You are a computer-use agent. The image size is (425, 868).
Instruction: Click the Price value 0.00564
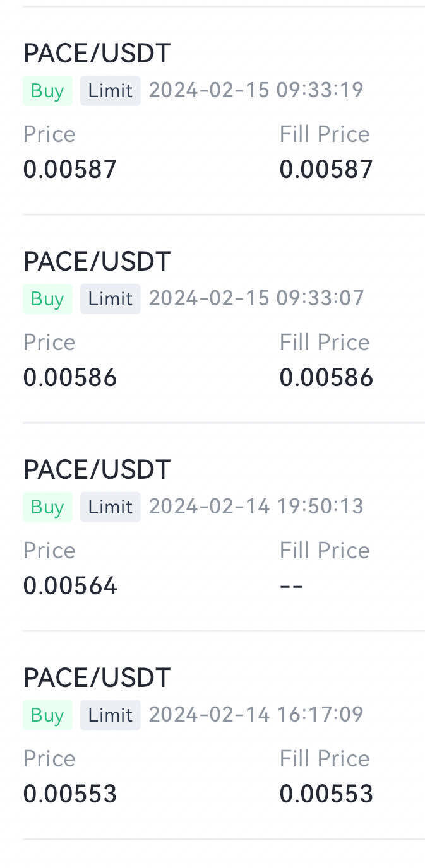[70, 586]
